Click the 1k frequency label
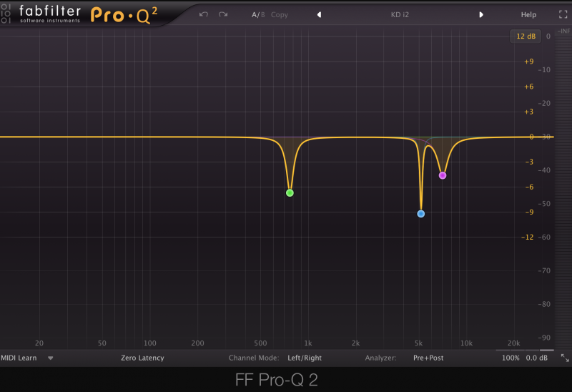This screenshot has height=392, width=572. tap(308, 343)
